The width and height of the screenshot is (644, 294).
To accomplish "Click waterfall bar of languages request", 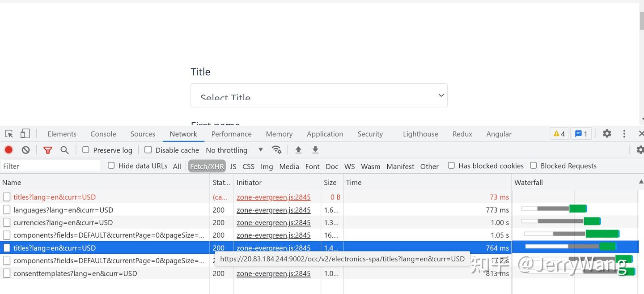I will click(554, 208).
